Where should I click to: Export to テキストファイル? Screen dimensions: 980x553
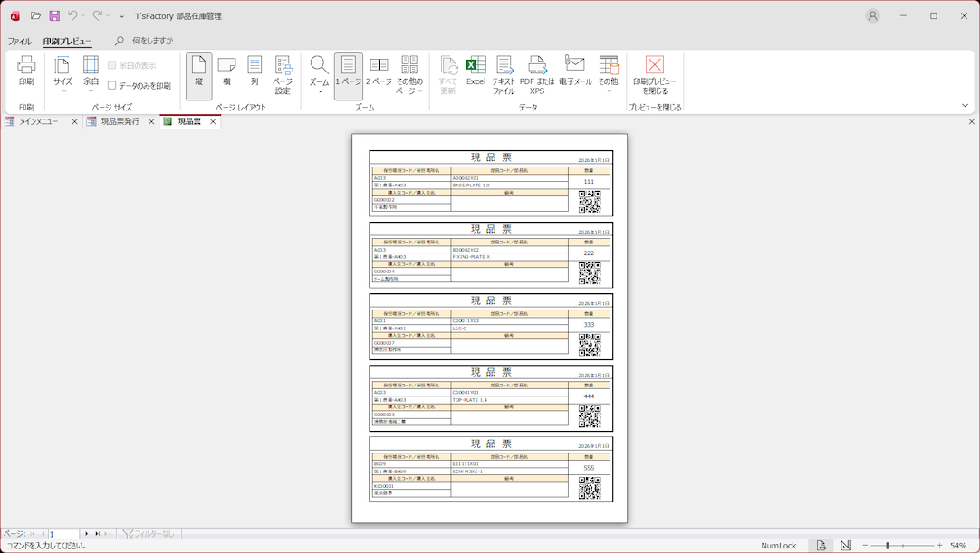click(504, 74)
